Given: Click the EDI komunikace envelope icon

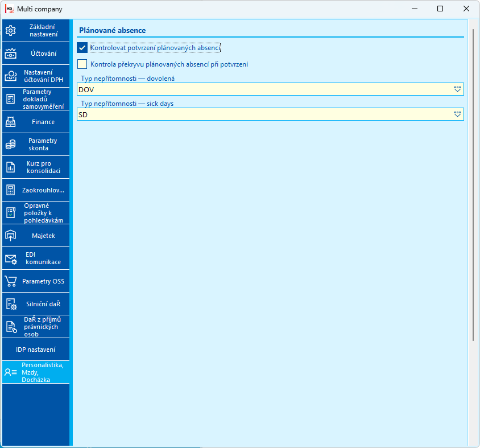Looking at the screenshot, I should (x=11, y=259).
